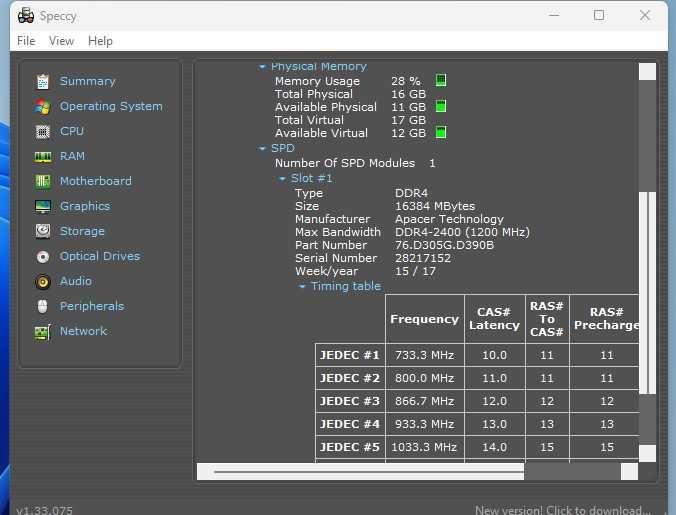
Task: Go to the Peripherals section
Action: pyautogui.click(x=92, y=306)
